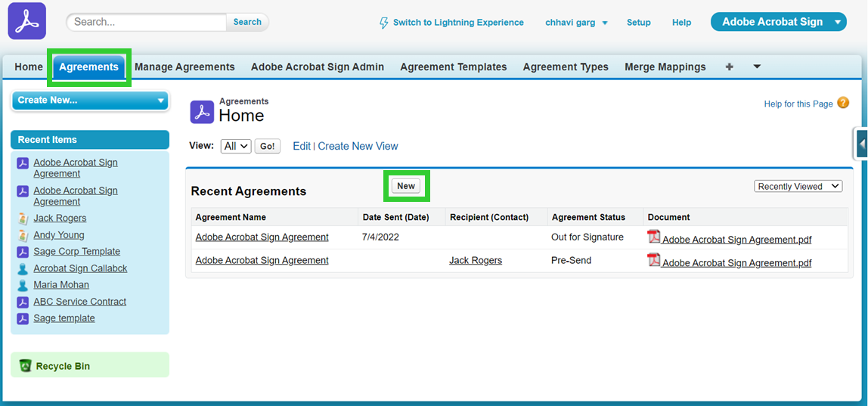This screenshot has height=406, width=868.
Task: Click the lightning bolt icon by Switch to Lightning Experience
Action: click(383, 23)
